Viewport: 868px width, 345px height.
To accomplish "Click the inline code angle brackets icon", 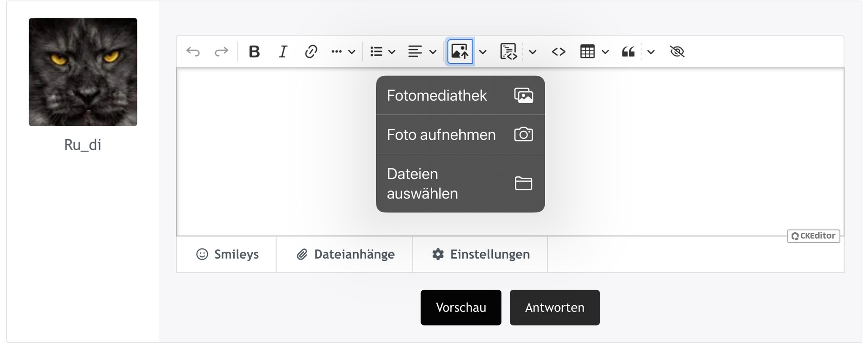I will coord(558,52).
